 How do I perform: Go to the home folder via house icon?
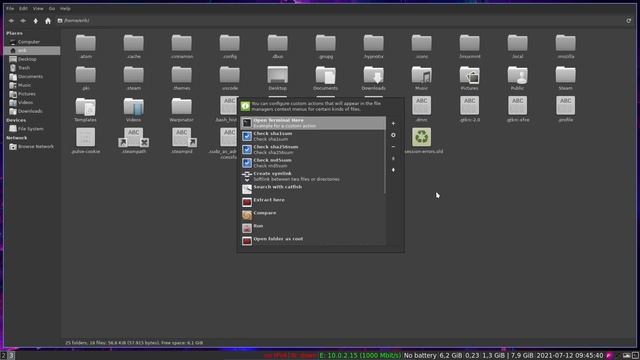[48, 21]
